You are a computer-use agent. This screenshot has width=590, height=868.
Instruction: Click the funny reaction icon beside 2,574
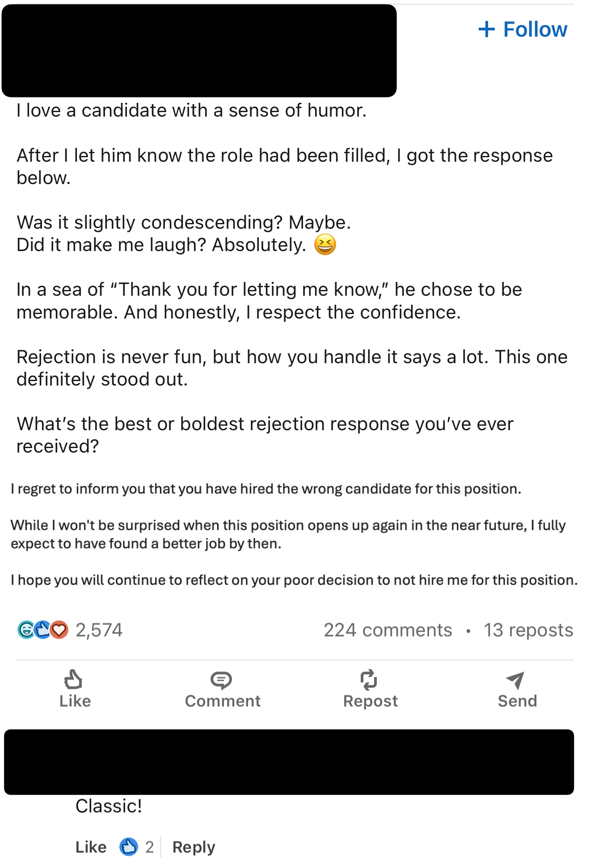click(x=25, y=629)
